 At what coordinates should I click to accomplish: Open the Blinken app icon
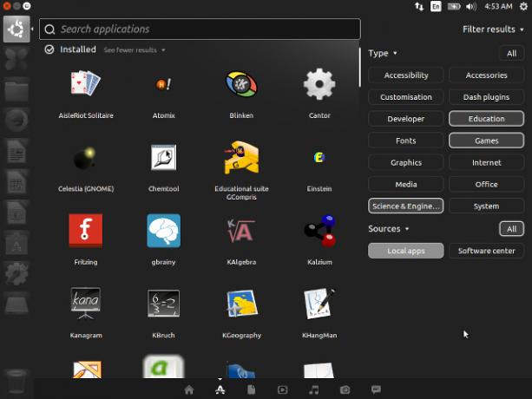pos(241,84)
